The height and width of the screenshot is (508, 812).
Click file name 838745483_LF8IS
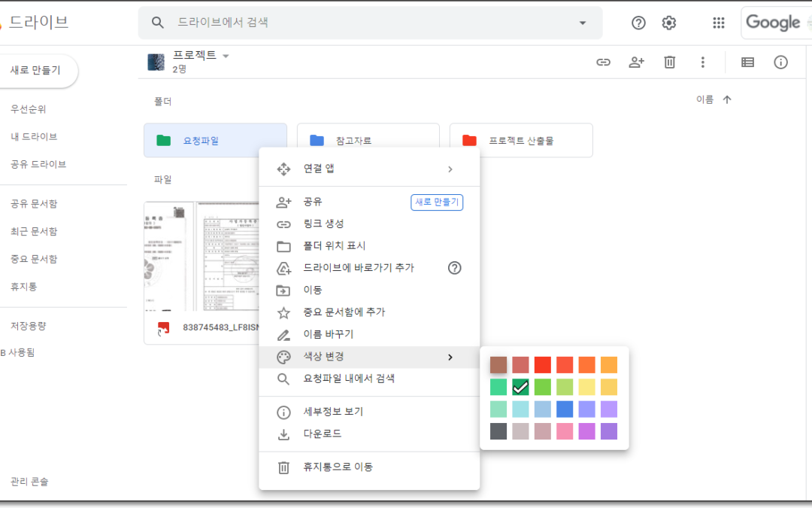coord(220,327)
